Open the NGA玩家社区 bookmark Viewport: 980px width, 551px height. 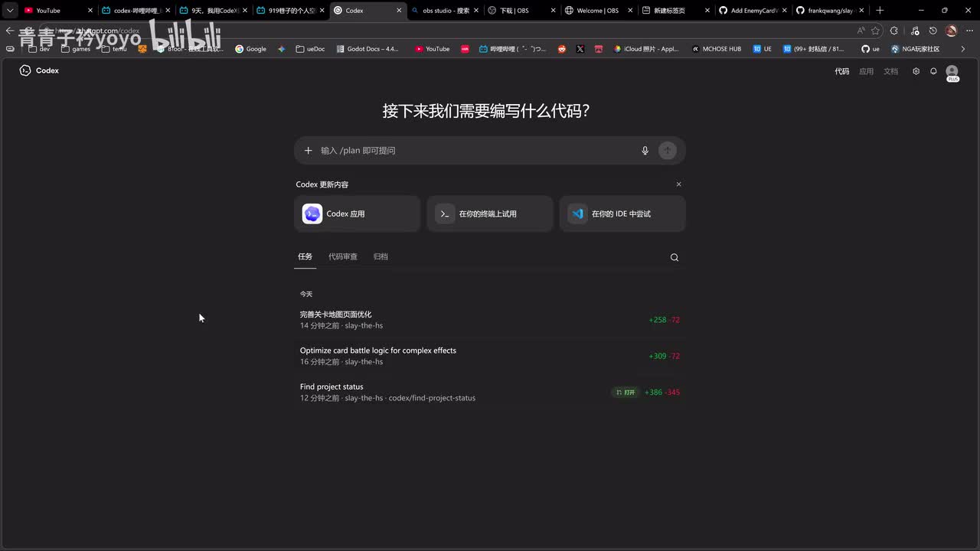(x=916, y=49)
